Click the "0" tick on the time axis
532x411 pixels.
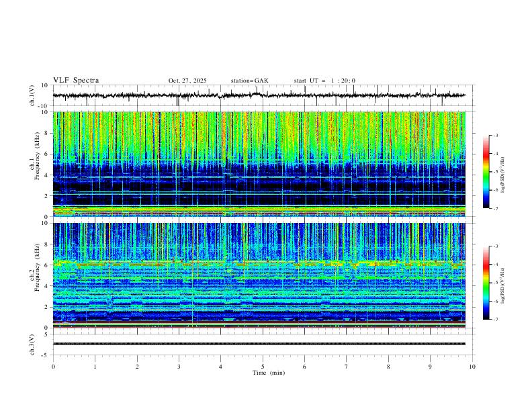coord(53,367)
